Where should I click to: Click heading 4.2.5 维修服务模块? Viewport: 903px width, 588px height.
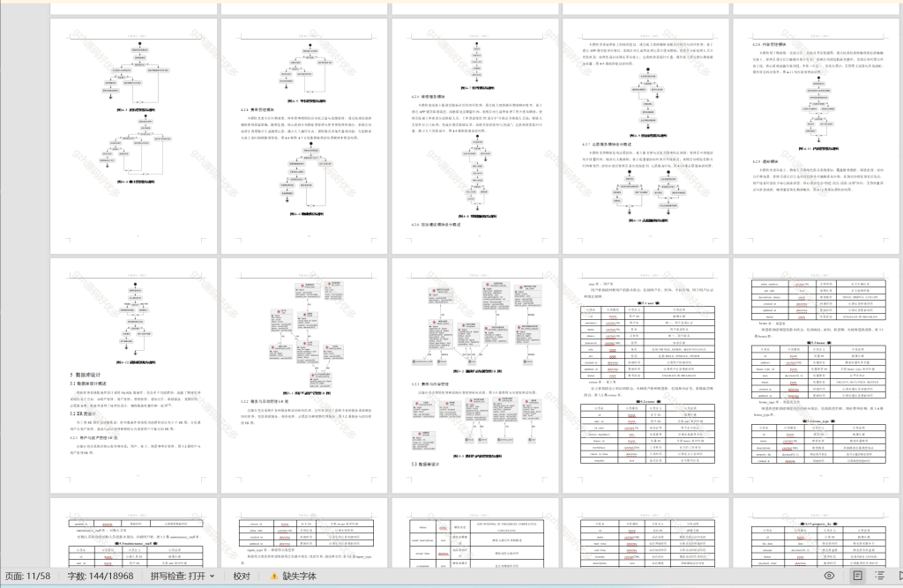(428, 97)
